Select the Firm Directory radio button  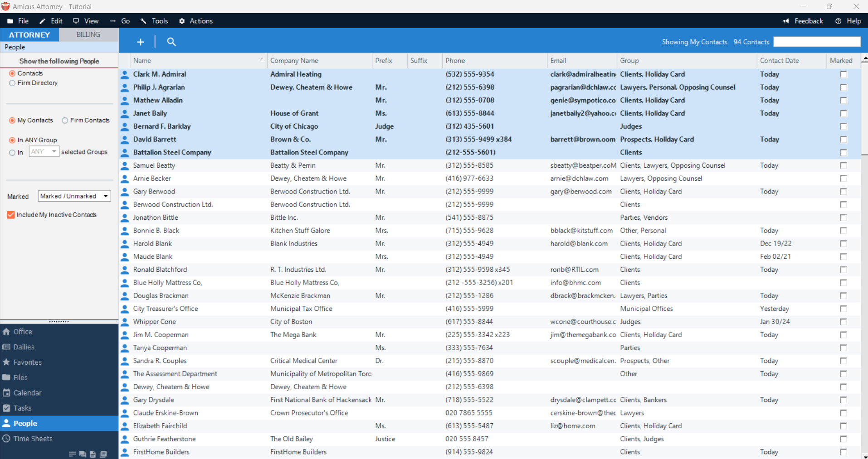12,83
